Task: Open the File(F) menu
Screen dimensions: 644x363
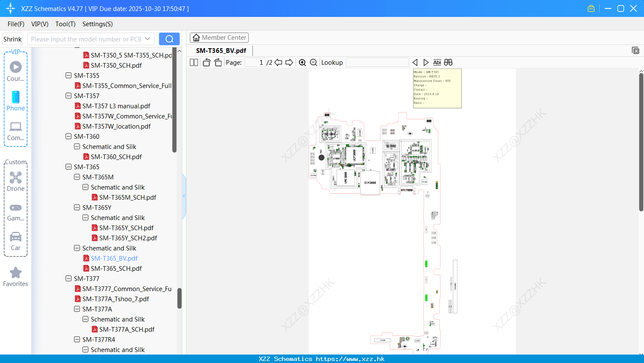Action: (16, 24)
